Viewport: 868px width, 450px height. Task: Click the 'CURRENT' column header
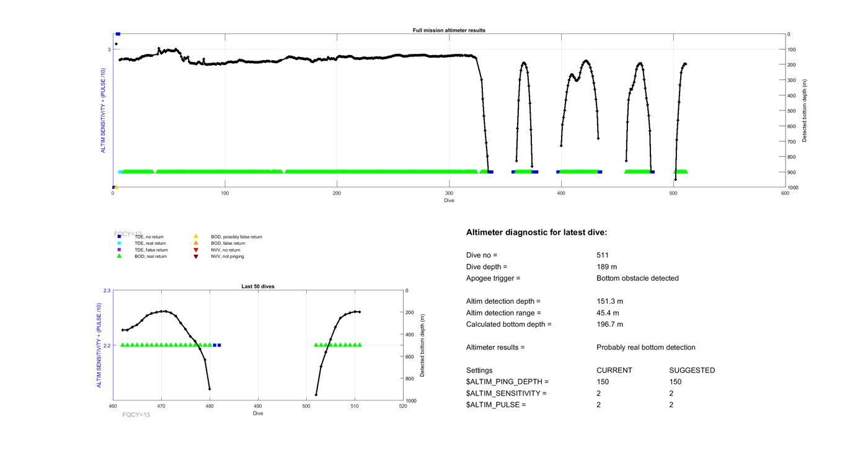614,370
